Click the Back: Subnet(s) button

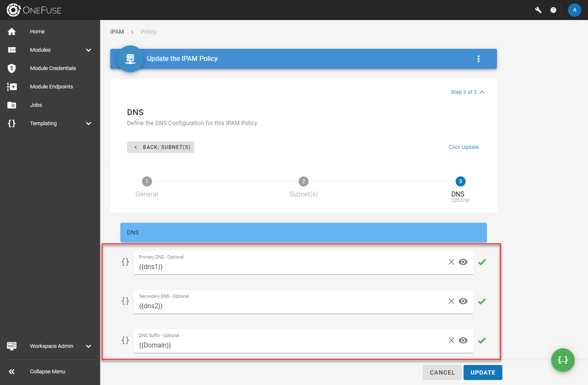160,147
